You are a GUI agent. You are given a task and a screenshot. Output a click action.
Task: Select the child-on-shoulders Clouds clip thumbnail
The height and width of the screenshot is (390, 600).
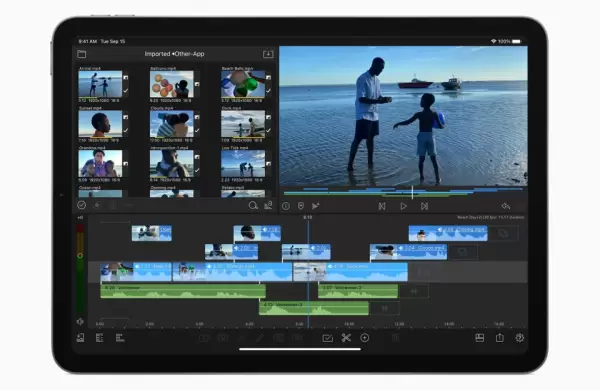click(171, 124)
